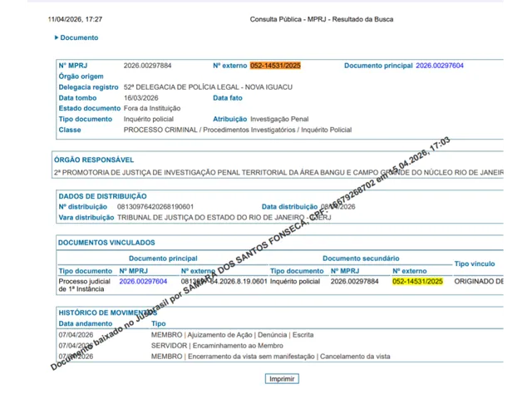Screen dimensions: 532x399
Task: Select movement Ajuizamento de Ação Denúncia row
Action: click(x=233, y=335)
